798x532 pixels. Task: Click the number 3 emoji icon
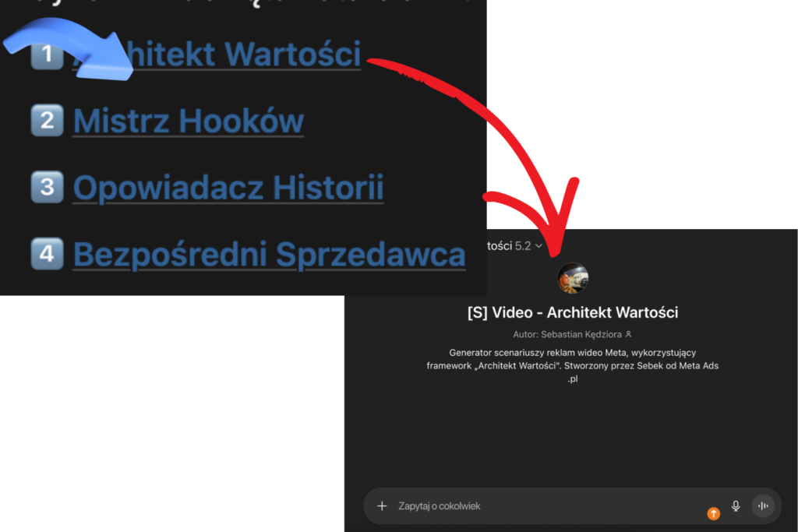point(47,187)
